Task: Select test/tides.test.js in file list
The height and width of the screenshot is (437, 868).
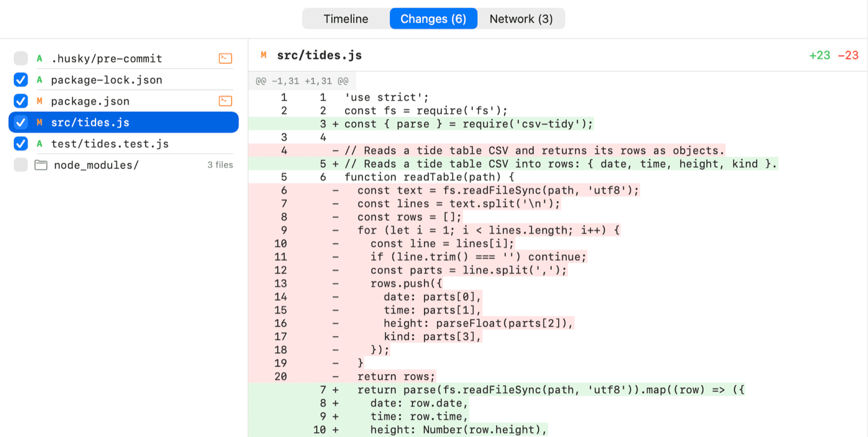Action: coord(110,144)
